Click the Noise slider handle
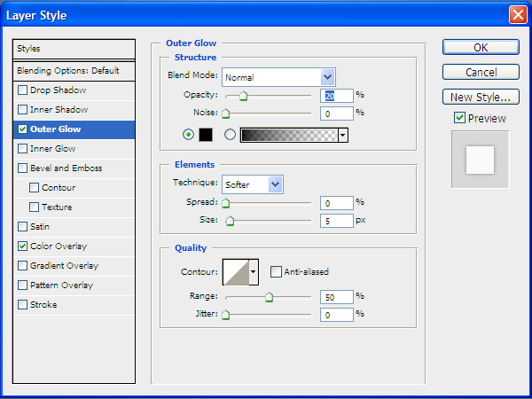Image resolution: width=532 pixels, height=399 pixels. pos(225,113)
